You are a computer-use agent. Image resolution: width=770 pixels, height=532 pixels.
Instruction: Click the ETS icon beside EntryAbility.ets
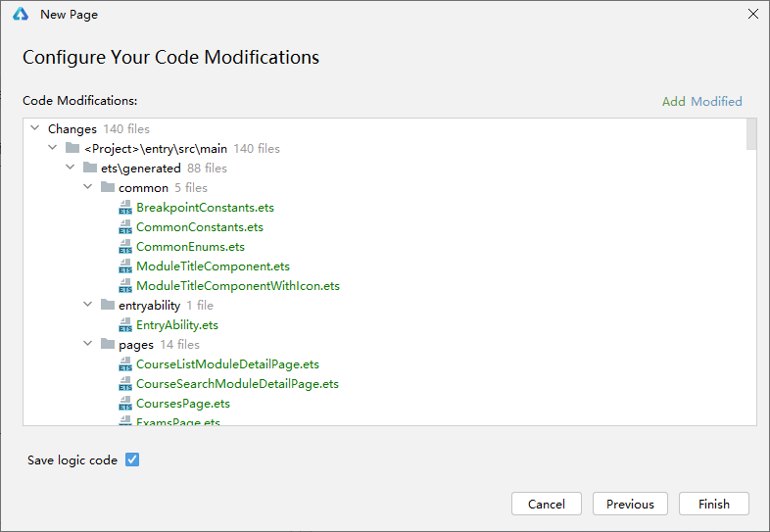click(x=125, y=325)
